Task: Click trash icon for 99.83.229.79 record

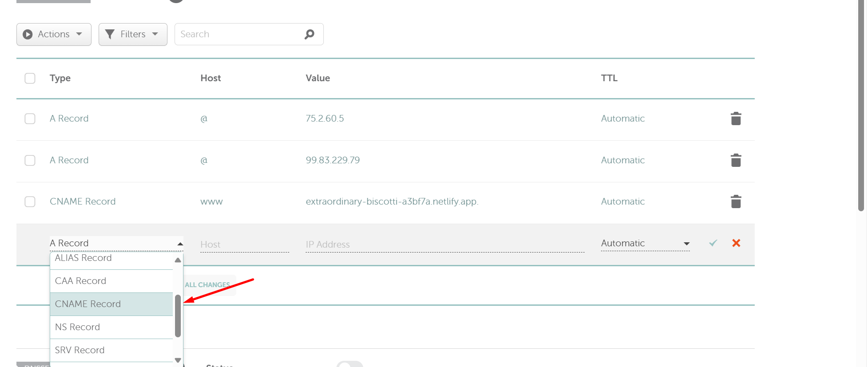Action: pos(736,160)
